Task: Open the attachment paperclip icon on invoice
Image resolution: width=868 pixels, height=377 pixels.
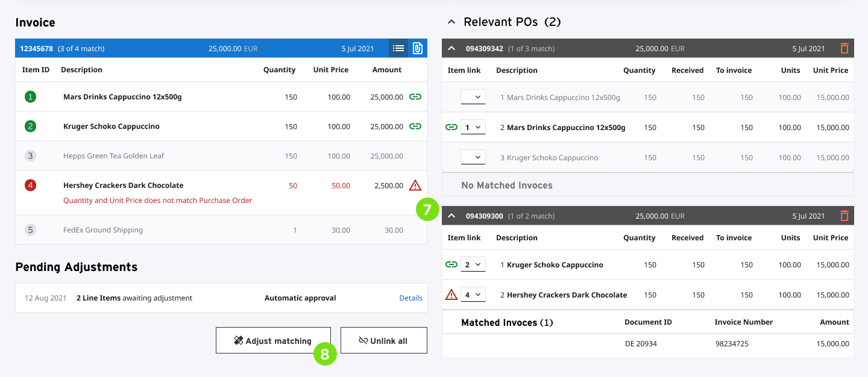Action: coord(417,48)
